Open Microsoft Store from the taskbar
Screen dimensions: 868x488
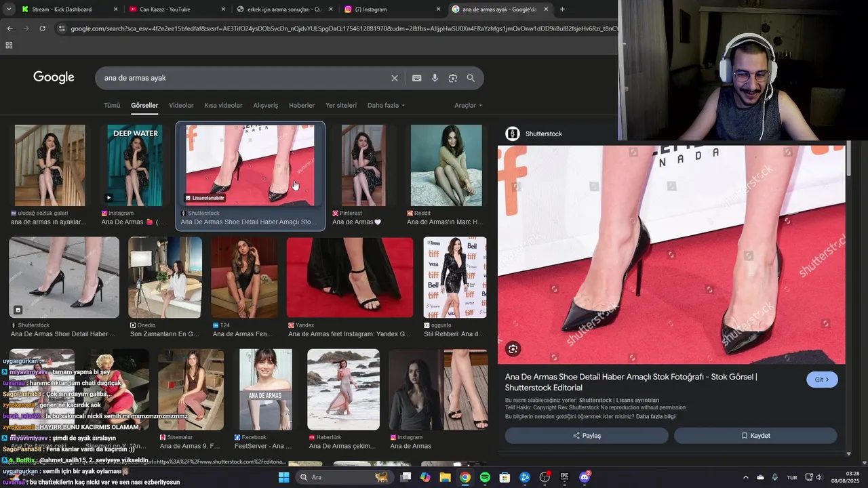[x=505, y=477]
